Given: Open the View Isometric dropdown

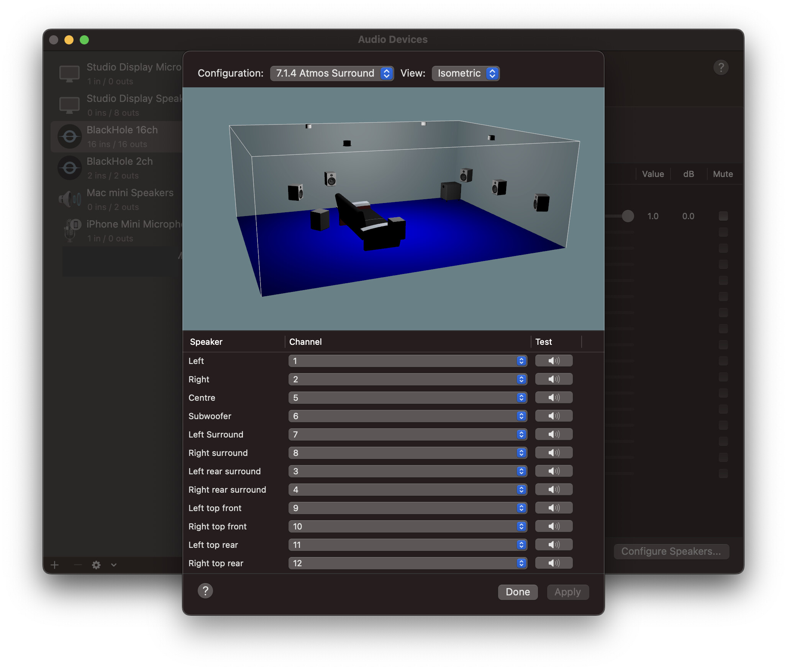Looking at the screenshot, I should click(465, 73).
